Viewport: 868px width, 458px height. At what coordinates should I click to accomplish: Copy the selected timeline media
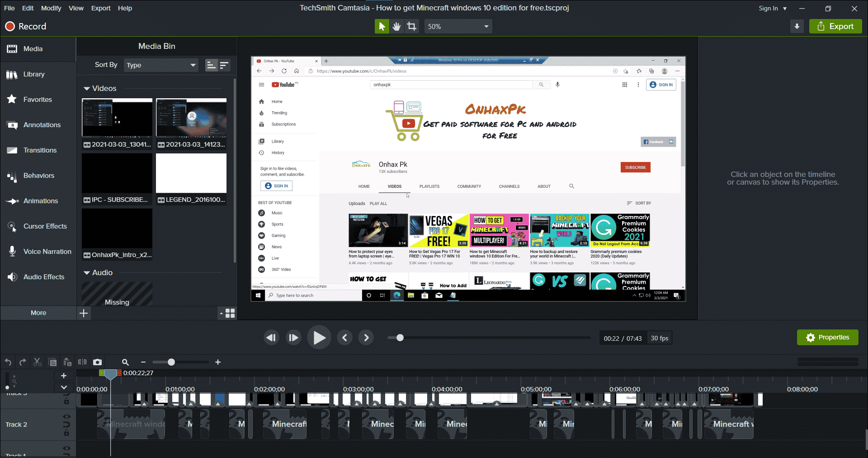[52, 362]
